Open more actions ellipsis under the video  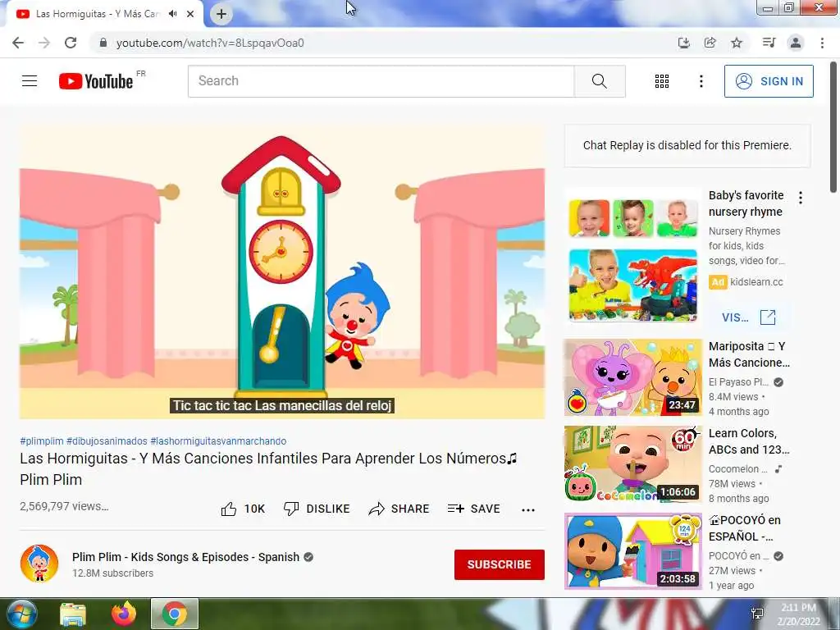tap(528, 509)
